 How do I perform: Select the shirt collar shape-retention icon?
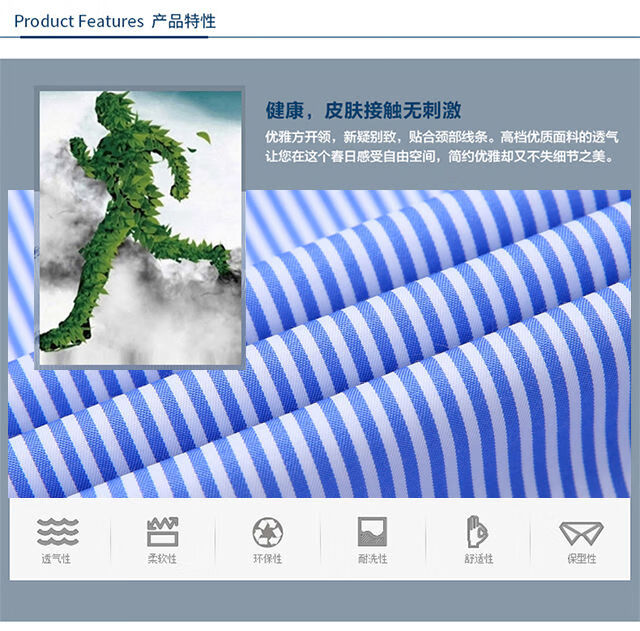[x=581, y=532]
